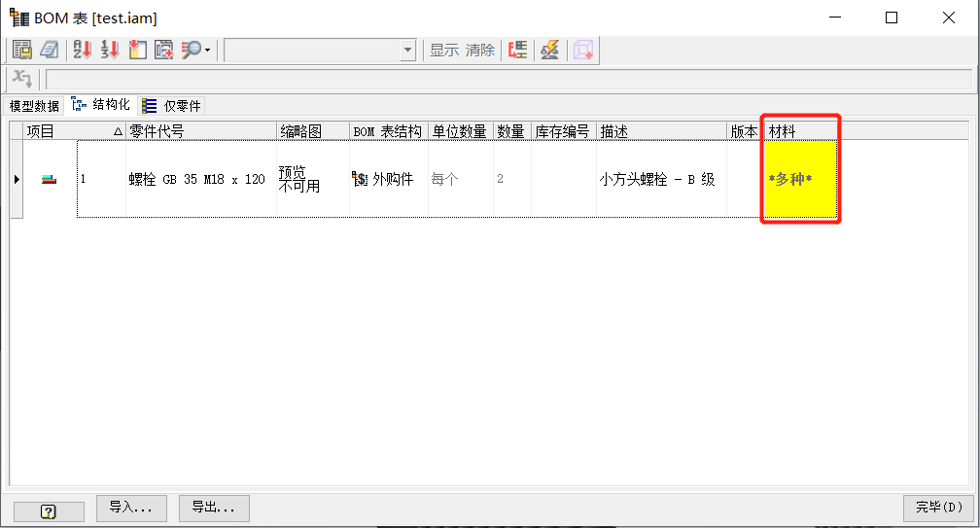980x528 pixels.
Task: Select the row indicator arrow for row 1
Action: 17,179
